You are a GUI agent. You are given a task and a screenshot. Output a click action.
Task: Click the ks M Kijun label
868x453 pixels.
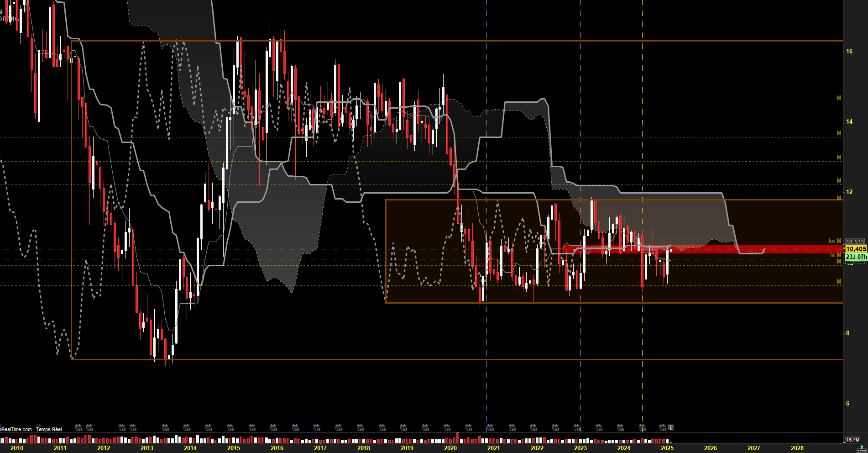(x=835, y=241)
